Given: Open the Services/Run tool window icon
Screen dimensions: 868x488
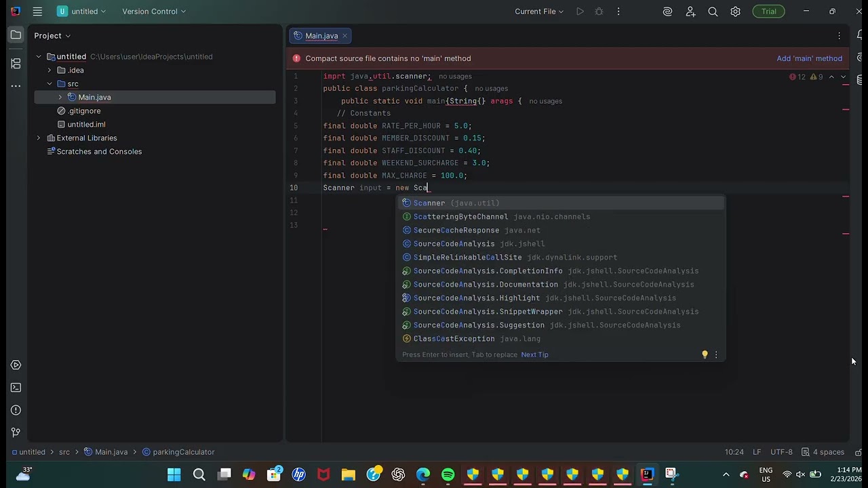Looking at the screenshot, I should pos(16,365).
